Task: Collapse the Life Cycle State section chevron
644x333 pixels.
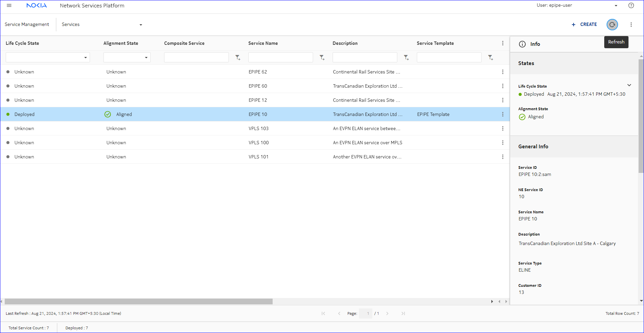Action: (x=629, y=85)
